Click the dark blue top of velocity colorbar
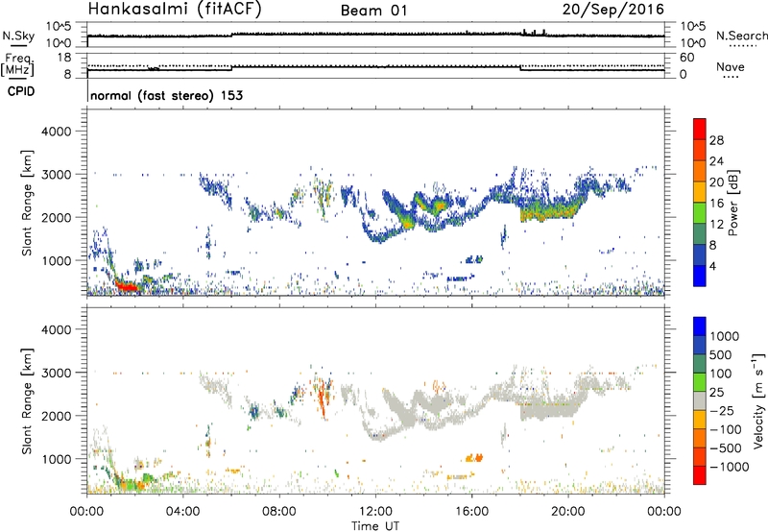768x532 pixels. point(700,326)
